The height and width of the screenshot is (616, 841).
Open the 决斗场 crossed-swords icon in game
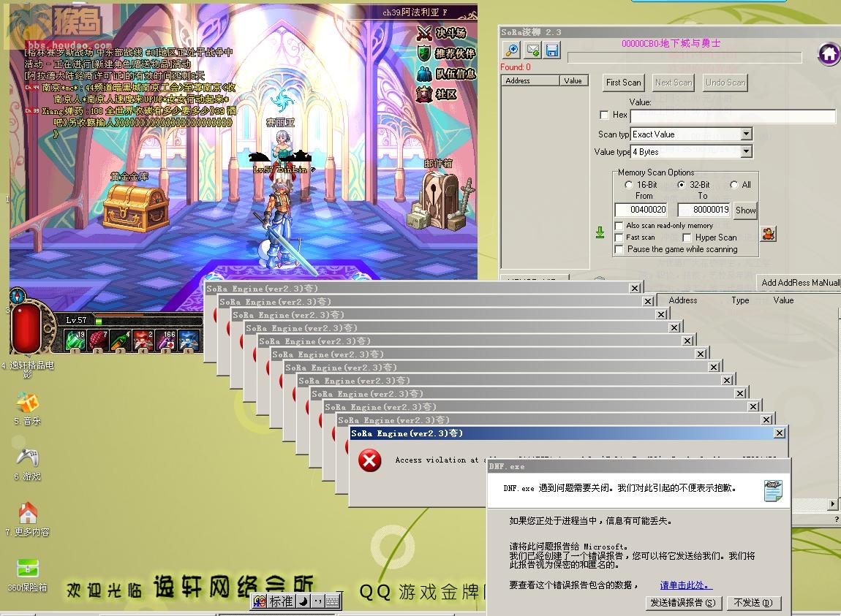tap(424, 33)
